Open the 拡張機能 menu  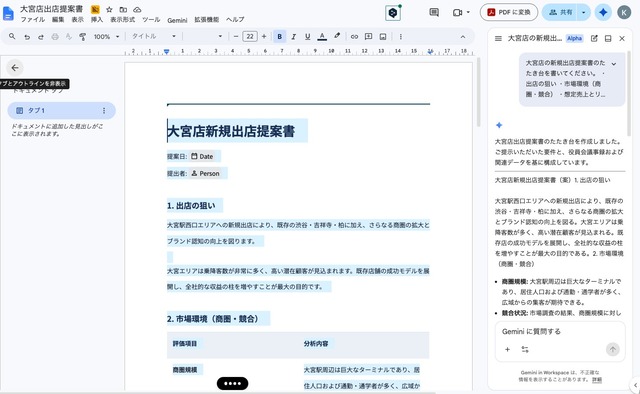click(x=207, y=20)
